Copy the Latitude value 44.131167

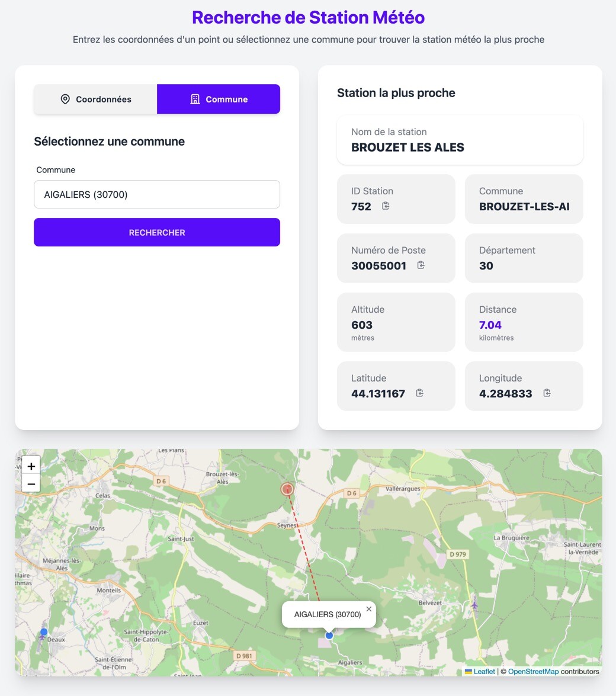(x=419, y=393)
